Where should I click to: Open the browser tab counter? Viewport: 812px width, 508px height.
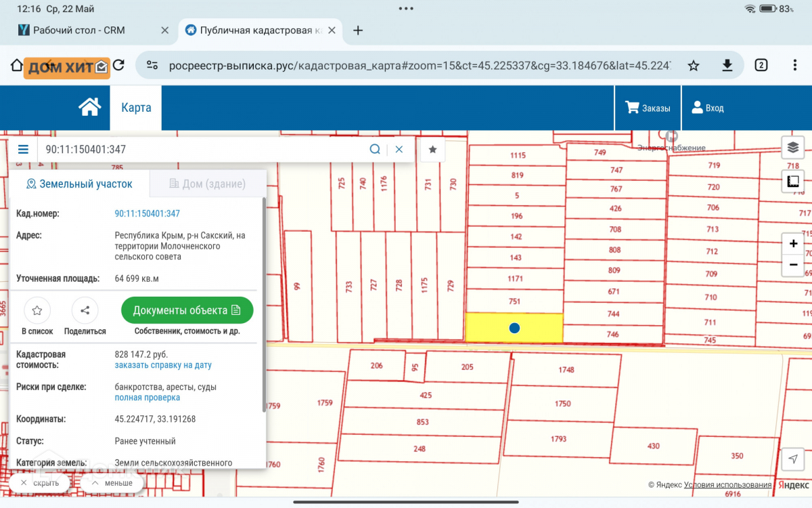point(761,65)
